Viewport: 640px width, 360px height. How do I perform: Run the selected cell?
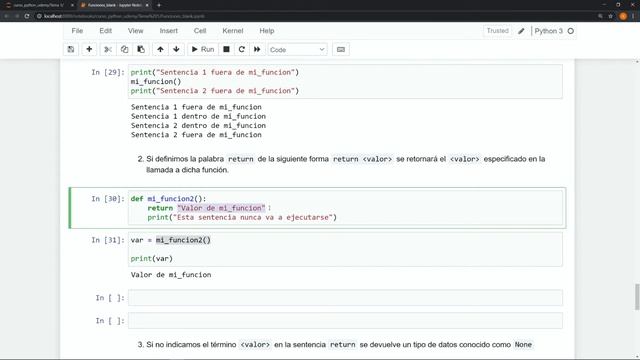(203, 49)
